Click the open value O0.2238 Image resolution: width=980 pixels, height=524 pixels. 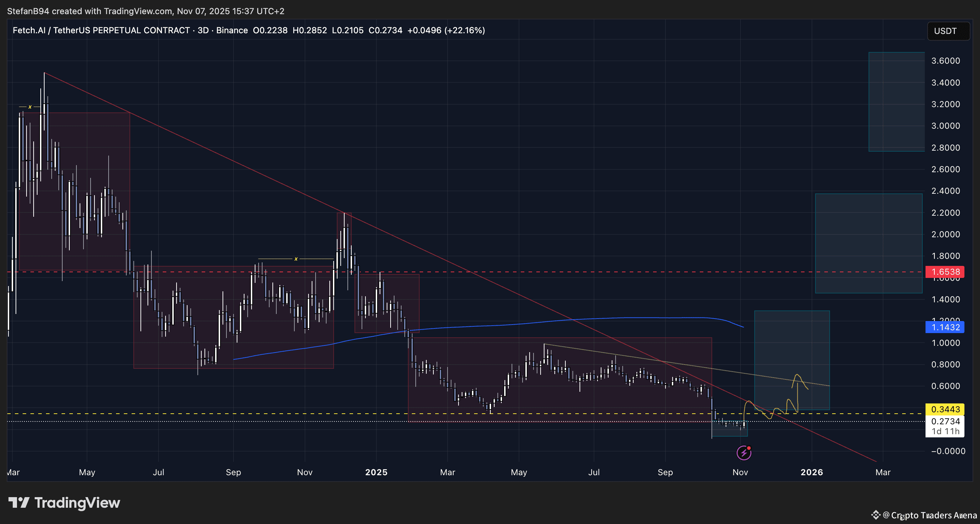click(x=270, y=30)
